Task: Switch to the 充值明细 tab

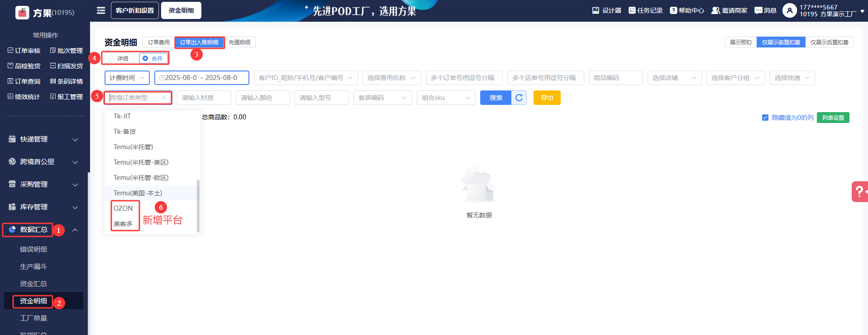Action: pos(239,42)
